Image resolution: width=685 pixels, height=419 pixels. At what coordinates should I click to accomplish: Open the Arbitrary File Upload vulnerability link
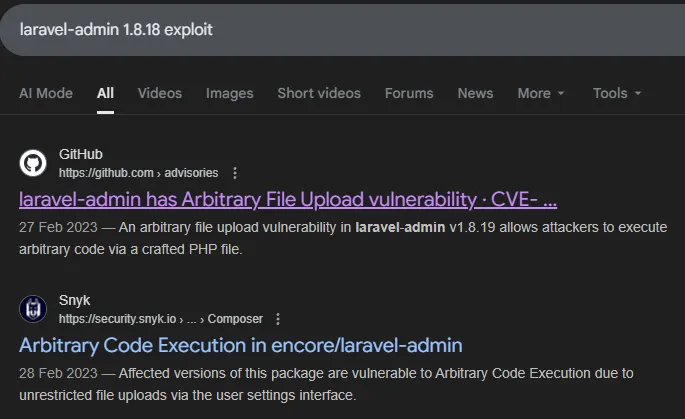(x=288, y=200)
